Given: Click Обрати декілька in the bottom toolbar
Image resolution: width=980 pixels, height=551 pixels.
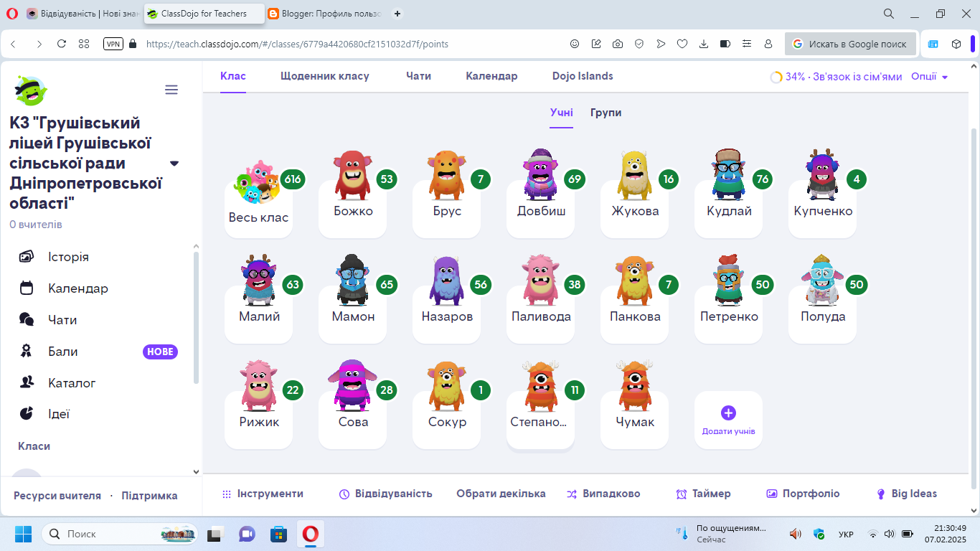Looking at the screenshot, I should (501, 494).
